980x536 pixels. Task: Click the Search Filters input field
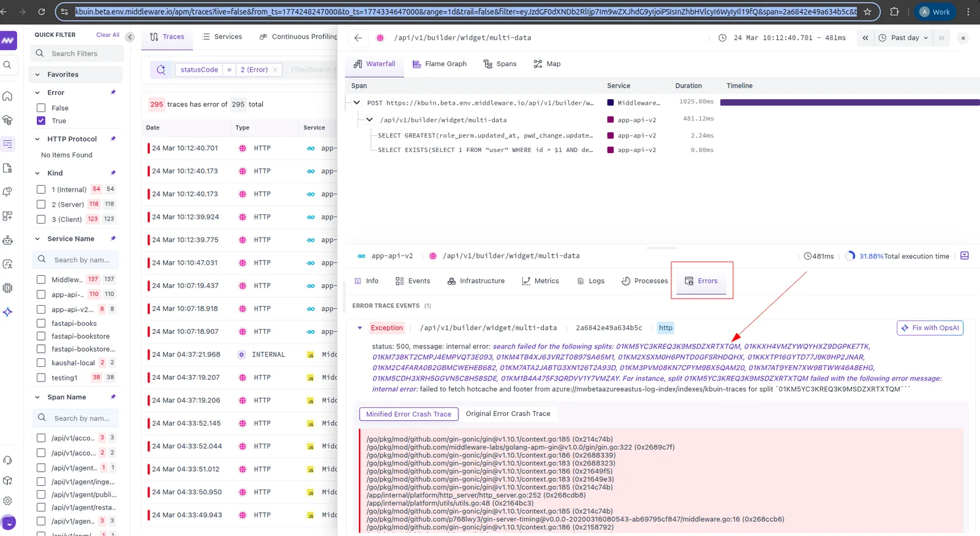coord(77,53)
